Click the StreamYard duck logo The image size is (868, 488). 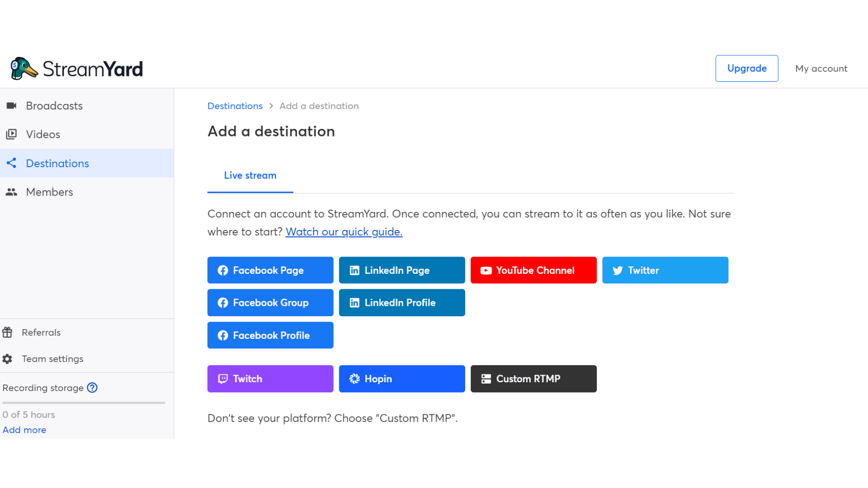(24, 69)
